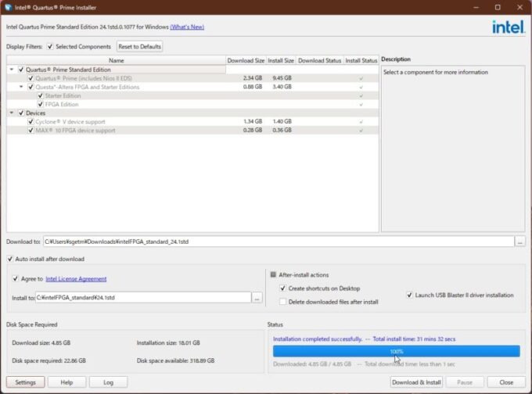The height and width of the screenshot is (394, 532).
Task: Click the install status checkmark for Questa-Altera FPGA row
Action: click(361, 87)
